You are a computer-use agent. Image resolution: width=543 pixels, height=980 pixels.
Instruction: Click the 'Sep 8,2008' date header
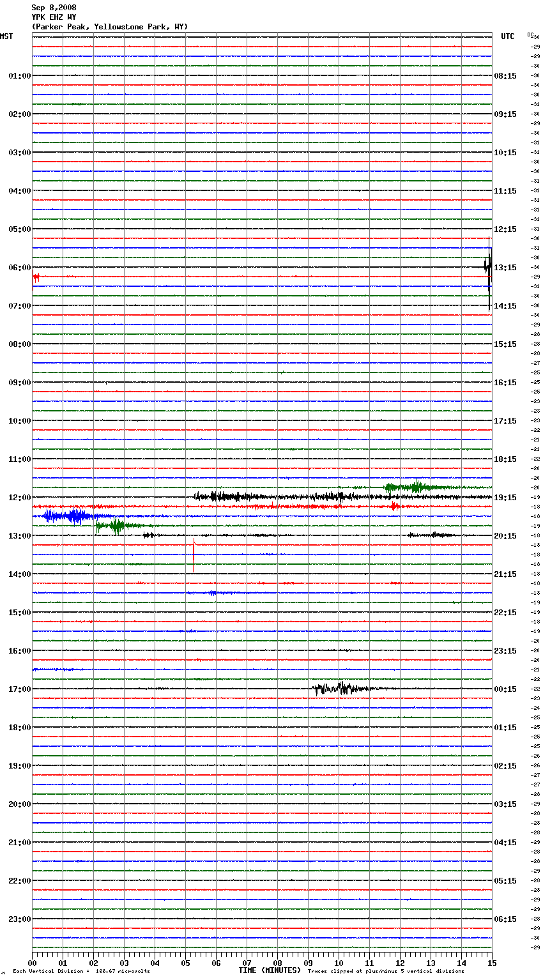coord(54,8)
